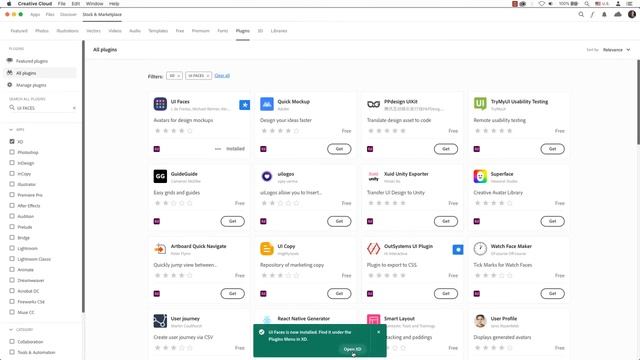
Task: Open the UI Copy plugin icon
Action: 267,249
